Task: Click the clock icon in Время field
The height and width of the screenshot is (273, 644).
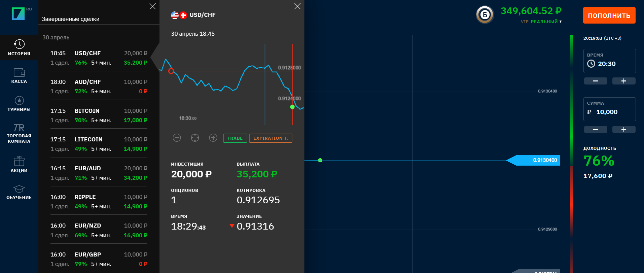Action: pos(591,64)
